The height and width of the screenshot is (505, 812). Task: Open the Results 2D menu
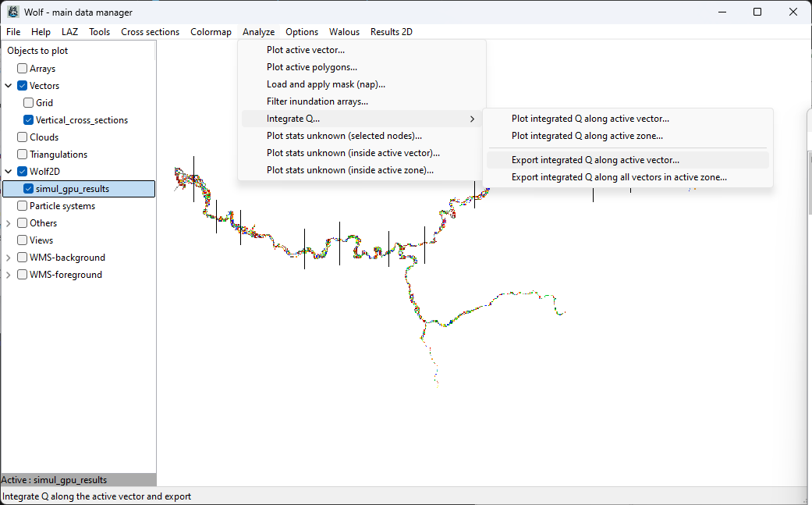click(391, 32)
